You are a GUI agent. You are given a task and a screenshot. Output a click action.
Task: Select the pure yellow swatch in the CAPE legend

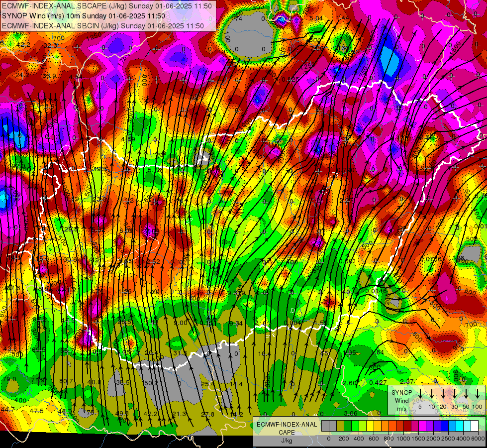point(370,426)
